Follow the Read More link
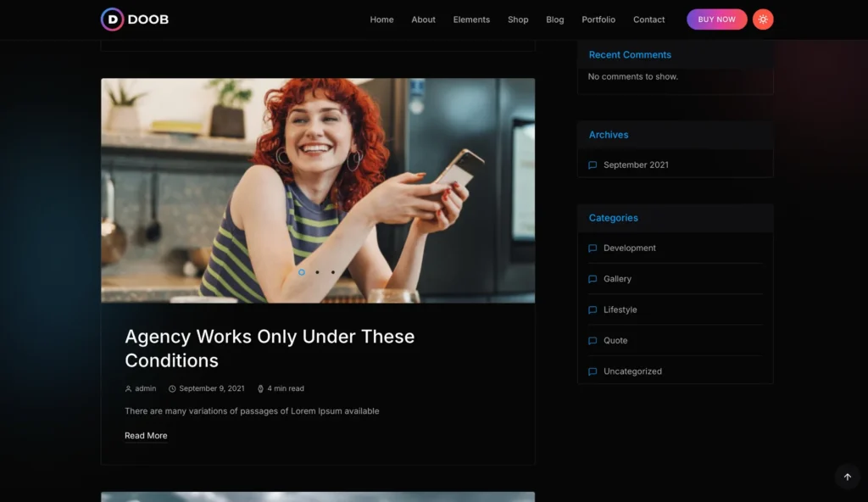Screen dimensions: 868x502 [x=146, y=436]
